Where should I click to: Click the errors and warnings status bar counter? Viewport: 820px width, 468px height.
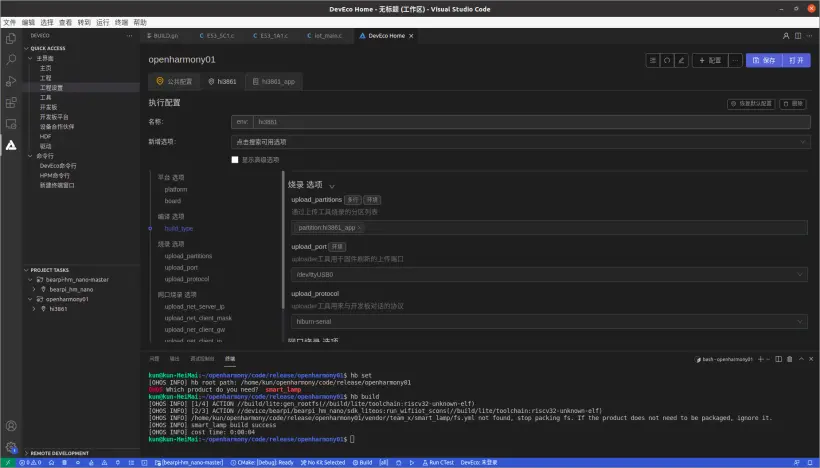tap(30, 463)
